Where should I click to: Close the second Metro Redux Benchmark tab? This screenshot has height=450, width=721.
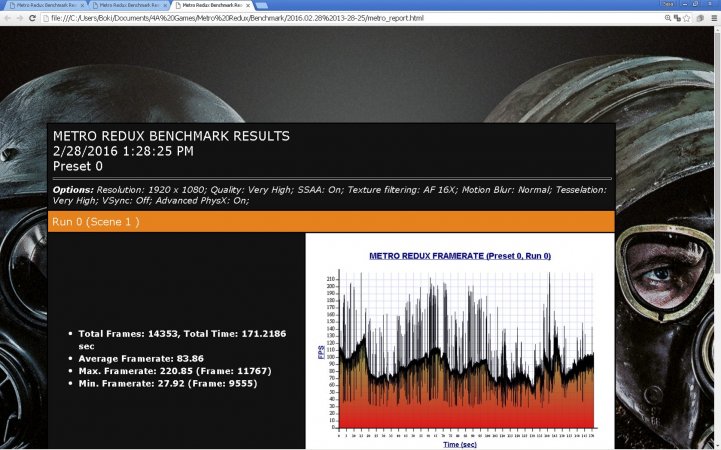click(165, 6)
